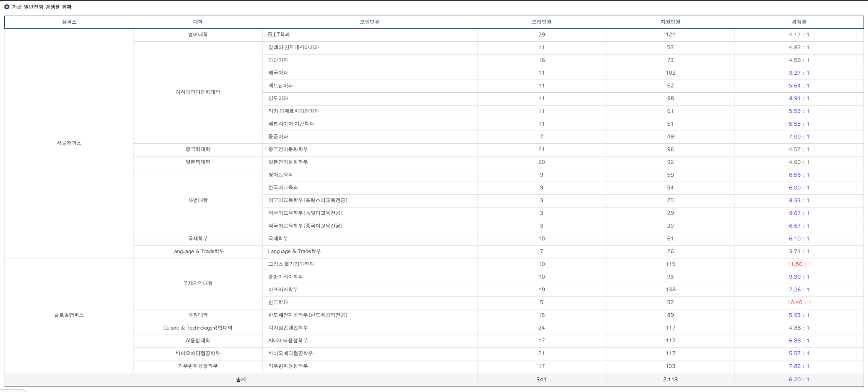
Task: Click the 캠퍼스 column header
Action: [x=69, y=22]
